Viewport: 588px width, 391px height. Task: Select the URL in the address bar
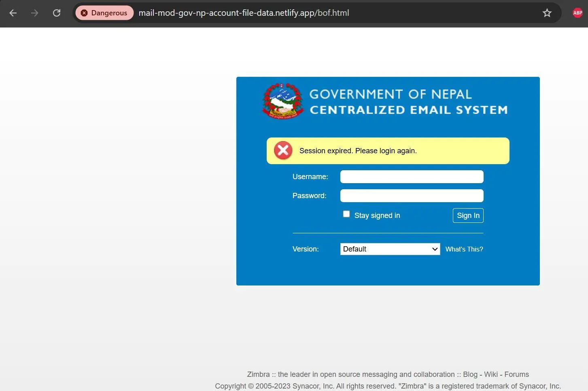click(x=244, y=13)
